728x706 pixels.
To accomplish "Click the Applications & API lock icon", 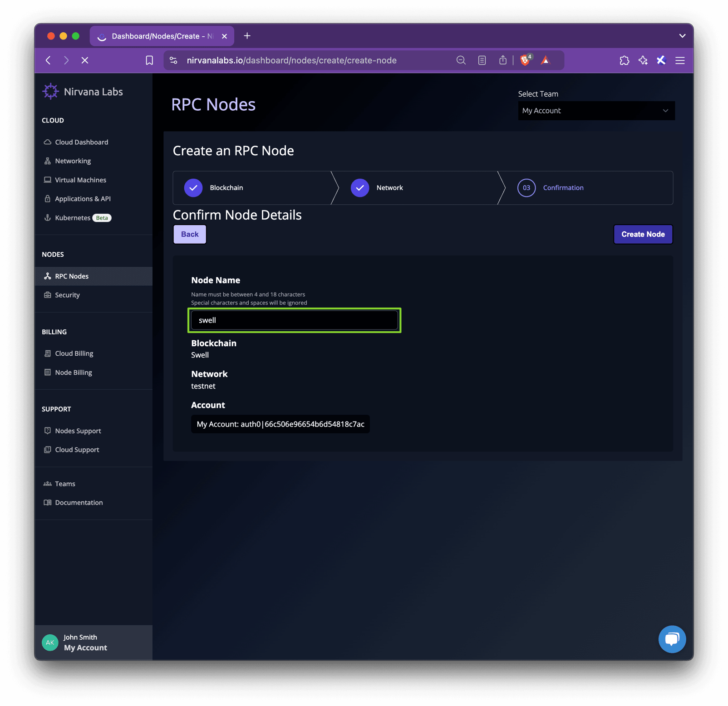I will [x=47, y=199].
